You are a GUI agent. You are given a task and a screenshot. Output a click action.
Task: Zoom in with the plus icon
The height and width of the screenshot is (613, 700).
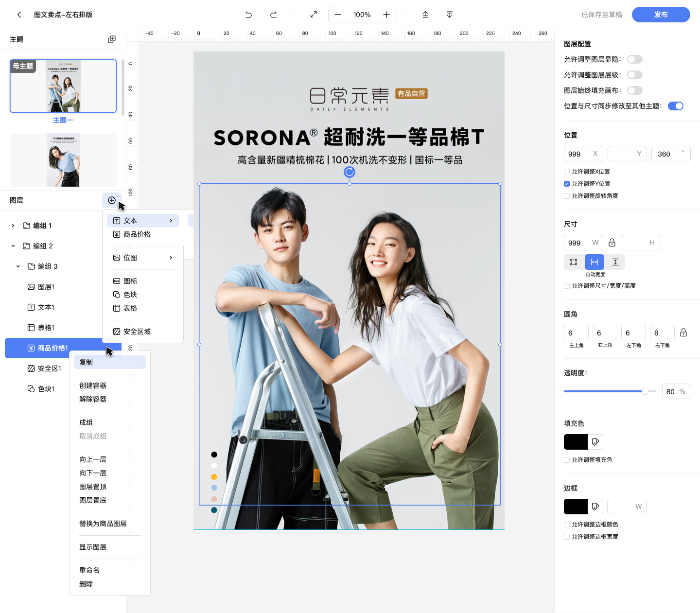point(386,15)
